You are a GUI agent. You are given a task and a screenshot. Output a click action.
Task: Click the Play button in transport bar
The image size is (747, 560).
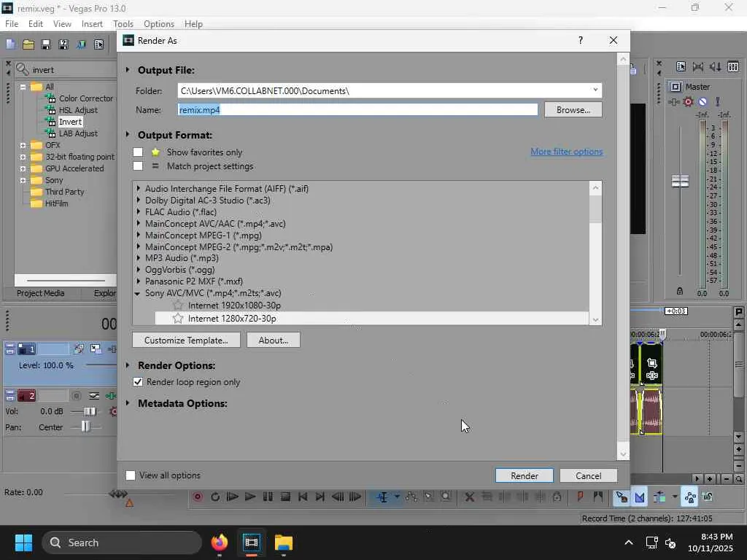[250, 497]
